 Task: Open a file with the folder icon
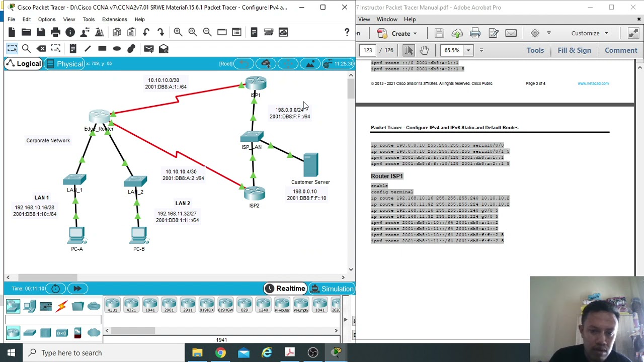click(x=26, y=32)
